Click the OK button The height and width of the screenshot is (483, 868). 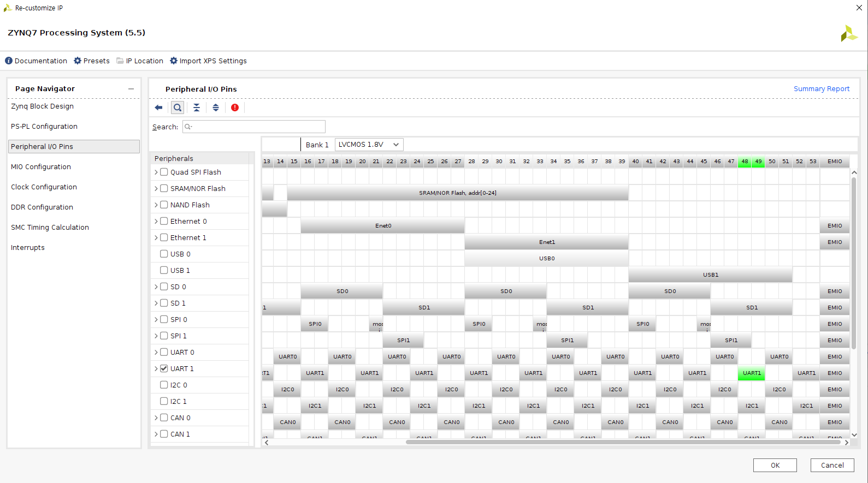pyautogui.click(x=775, y=466)
